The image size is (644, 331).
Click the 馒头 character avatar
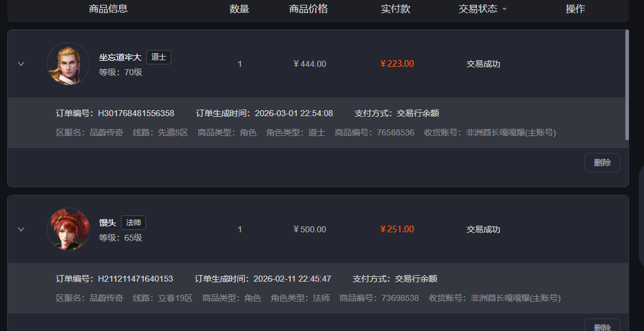[69, 229]
